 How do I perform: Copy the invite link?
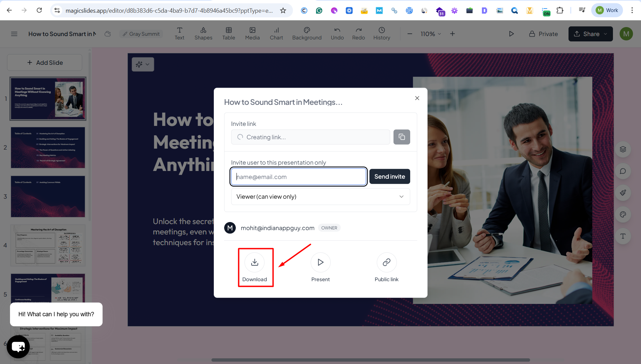402,137
